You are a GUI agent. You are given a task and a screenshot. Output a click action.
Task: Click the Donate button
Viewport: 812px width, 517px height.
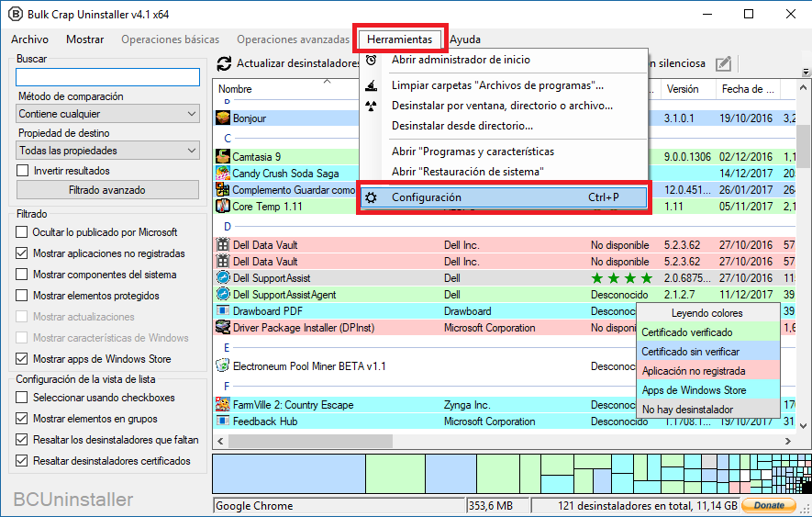[770, 505]
